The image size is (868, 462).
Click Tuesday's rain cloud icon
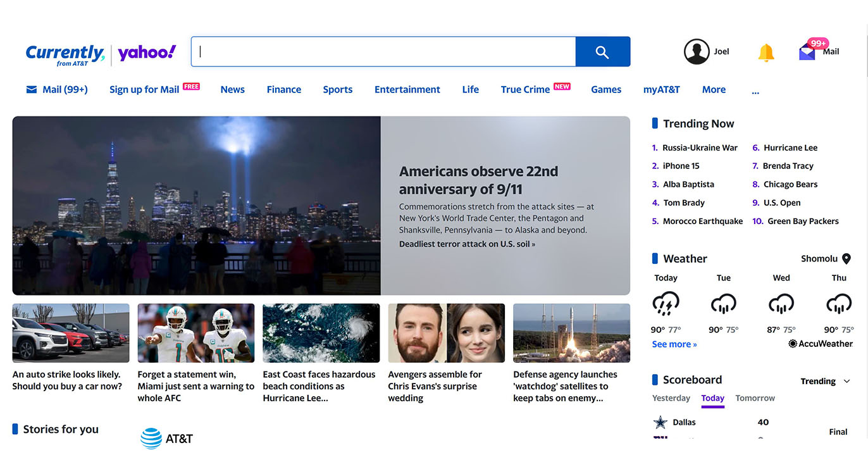coord(723,304)
